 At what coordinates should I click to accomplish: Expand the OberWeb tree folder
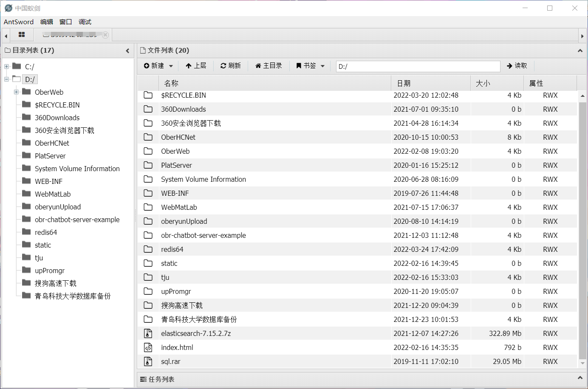point(16,92)
